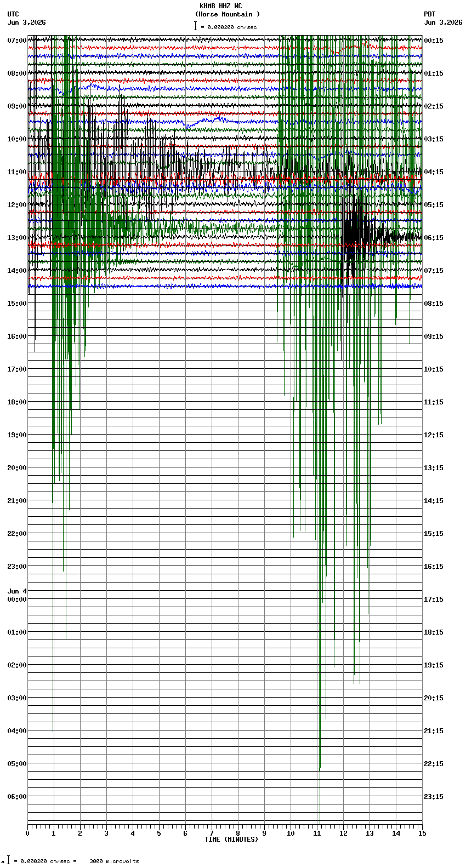
Task: Click the 00:15 PDT time label
Action: (x=434, y=41)
